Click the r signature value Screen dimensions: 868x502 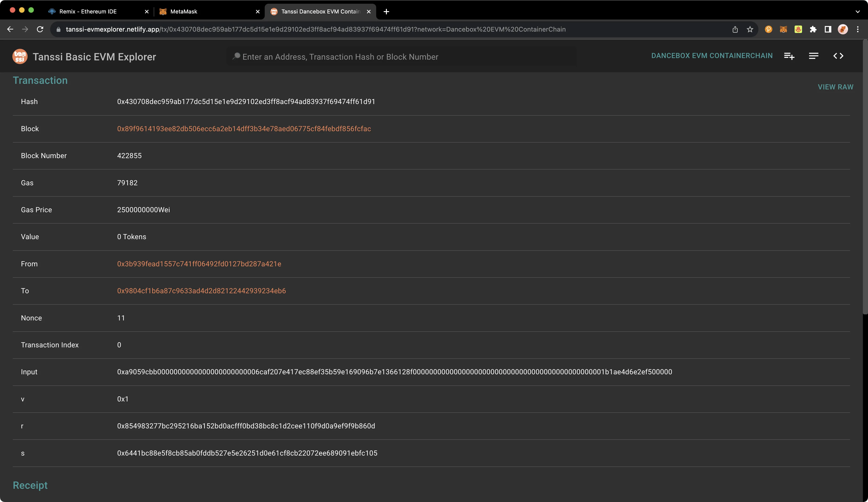point(246,426)
